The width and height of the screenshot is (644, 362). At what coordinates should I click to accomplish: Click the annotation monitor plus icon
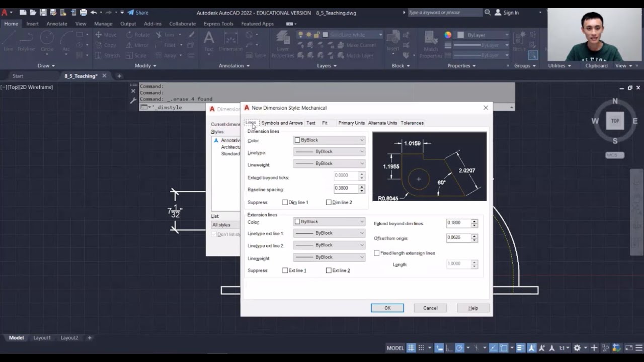tap(594, 348)
